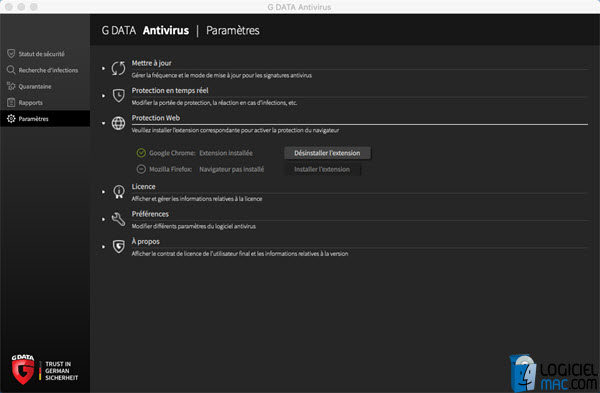
Task: Click the description 'Modifier différents paramètres du logiciel antivirus'
Action: 194,226
